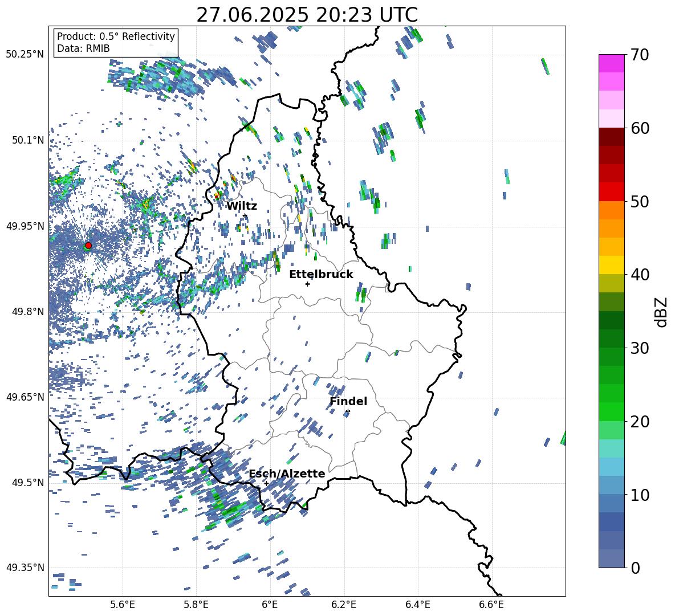The image size is (675, 616).
Task: Click 'Data: RMIB' text
Action: (x=83, y=48)
